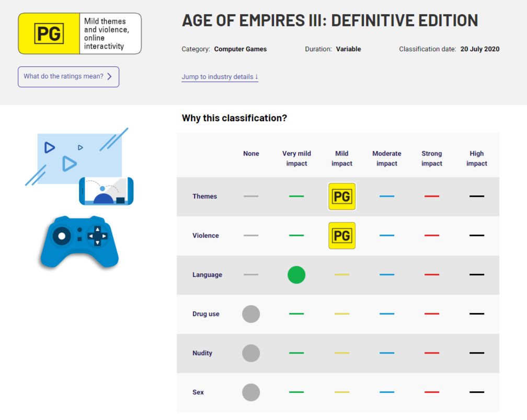Click the smartphone illustration icon
527x420 pixels.
(106, 191)
